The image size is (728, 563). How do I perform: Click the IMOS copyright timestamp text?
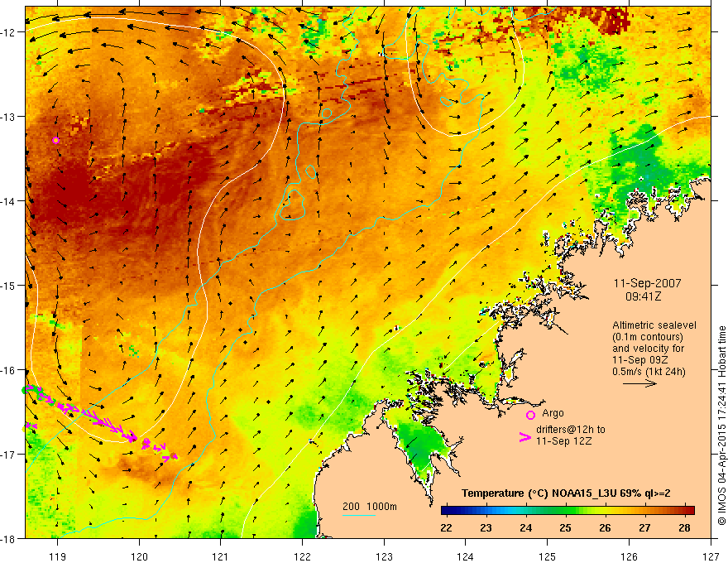tap(721, 426)
